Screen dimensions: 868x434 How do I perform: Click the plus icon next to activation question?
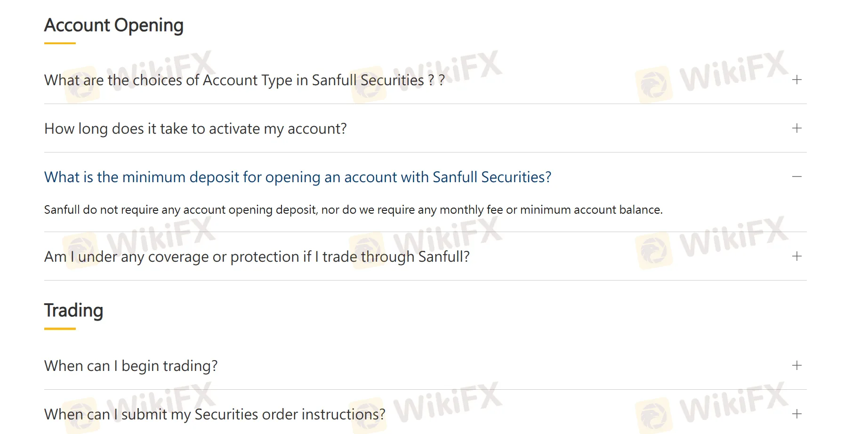coord(796,128)
